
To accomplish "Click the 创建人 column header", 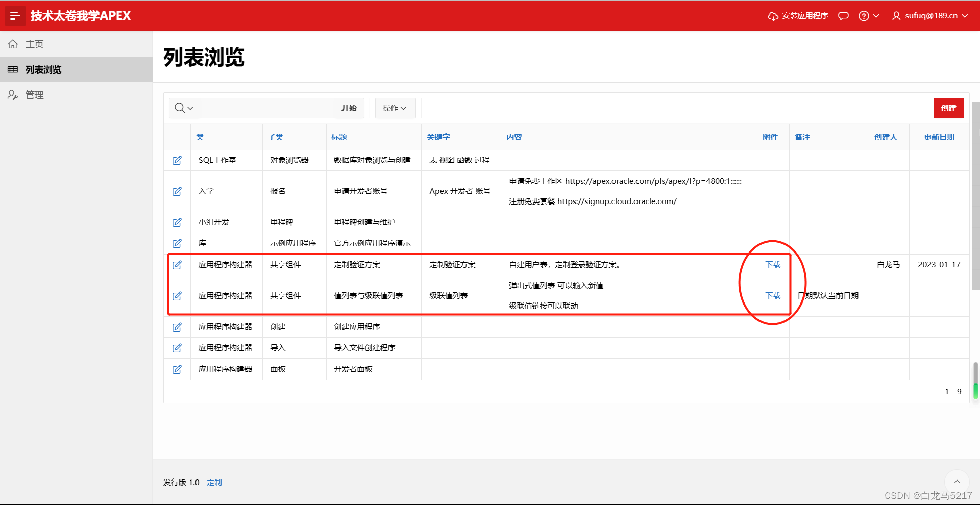I will (886, 137).
